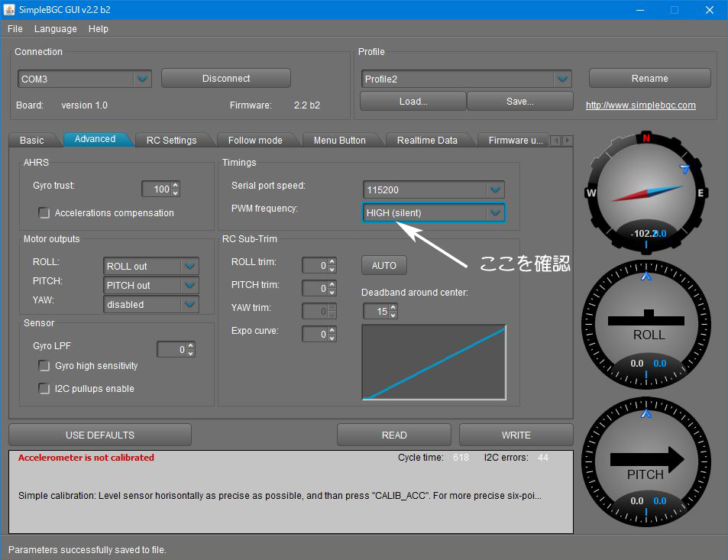
Task: Click the I2C errors value 44
Action: click(x=542, y=458)
